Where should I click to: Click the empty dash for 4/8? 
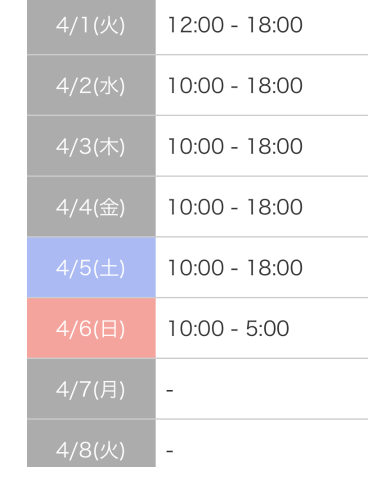(170, 451)
